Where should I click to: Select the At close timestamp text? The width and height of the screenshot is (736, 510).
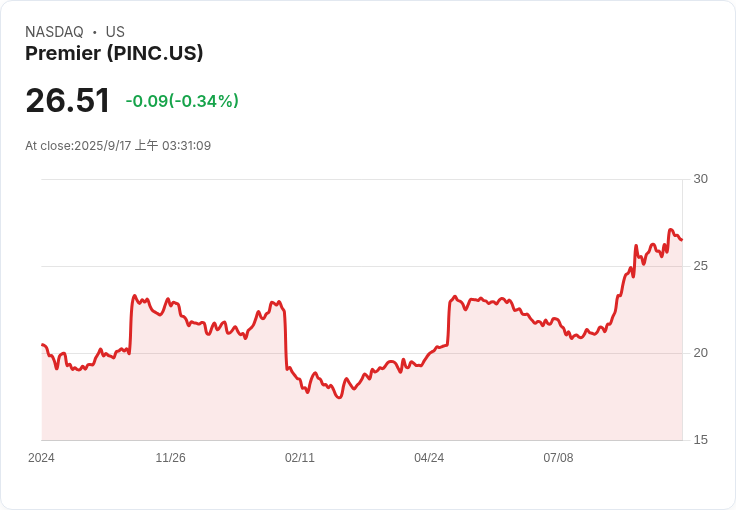118,146
